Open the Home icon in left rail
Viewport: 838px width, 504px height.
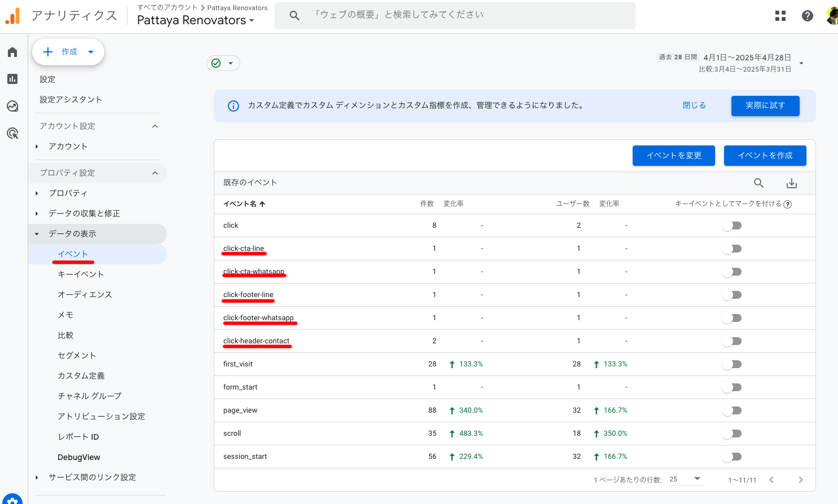(12, 52)
